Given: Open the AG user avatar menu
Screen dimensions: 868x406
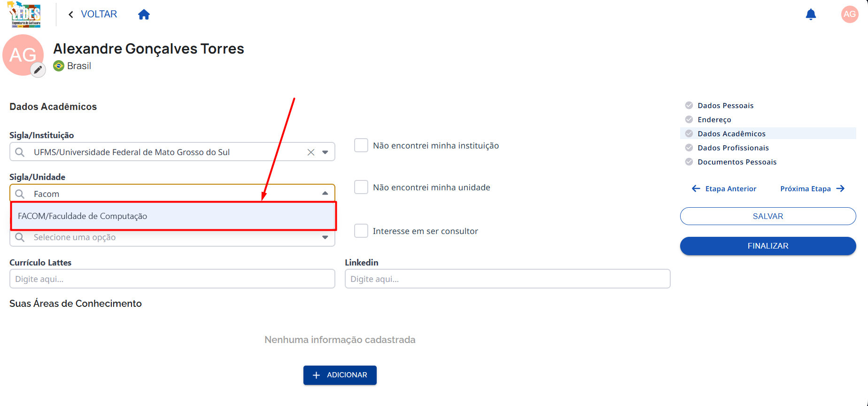Looking at the screenshot, I should click(x=849, y=14).
